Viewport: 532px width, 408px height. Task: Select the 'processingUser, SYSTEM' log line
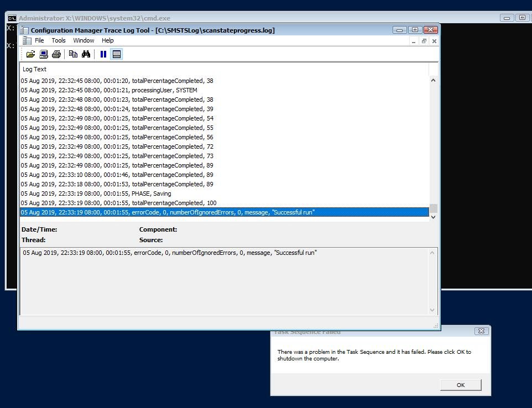pyautogui.click(x=225, y=90)
